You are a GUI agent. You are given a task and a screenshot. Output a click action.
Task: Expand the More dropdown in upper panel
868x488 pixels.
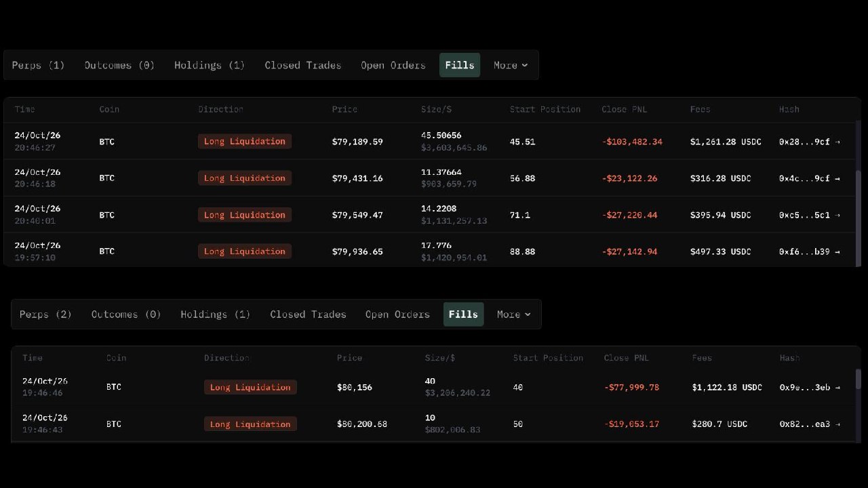point(510,65)
